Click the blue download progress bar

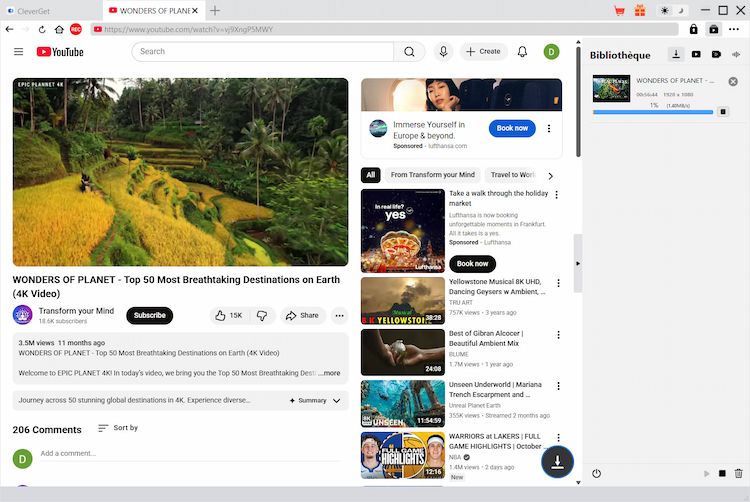(652, 112)
